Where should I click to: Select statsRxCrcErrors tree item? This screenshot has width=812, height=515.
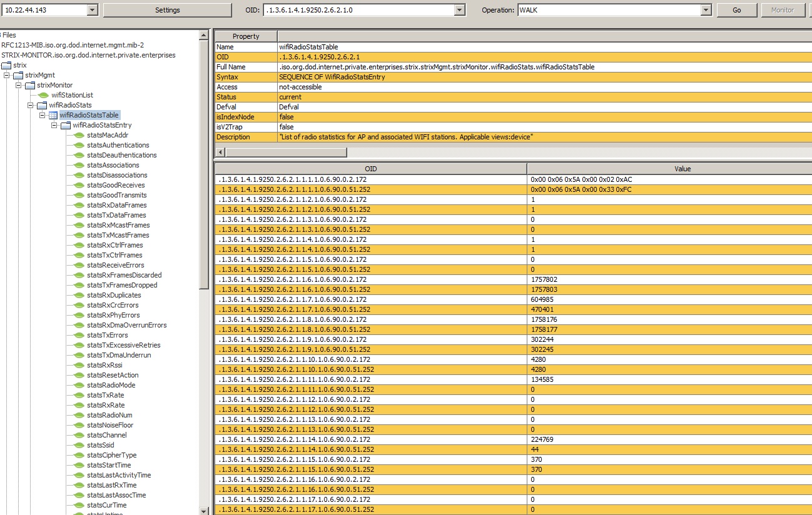click(x=113, y=305)
